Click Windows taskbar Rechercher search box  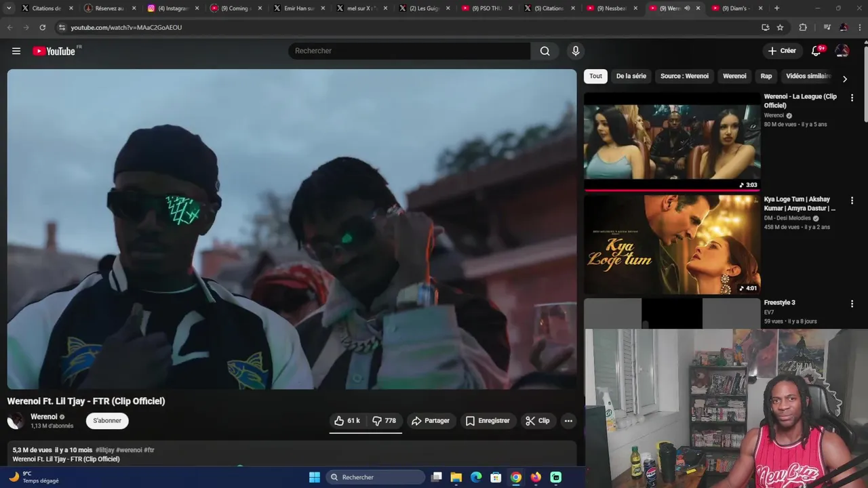click(374, 477)
